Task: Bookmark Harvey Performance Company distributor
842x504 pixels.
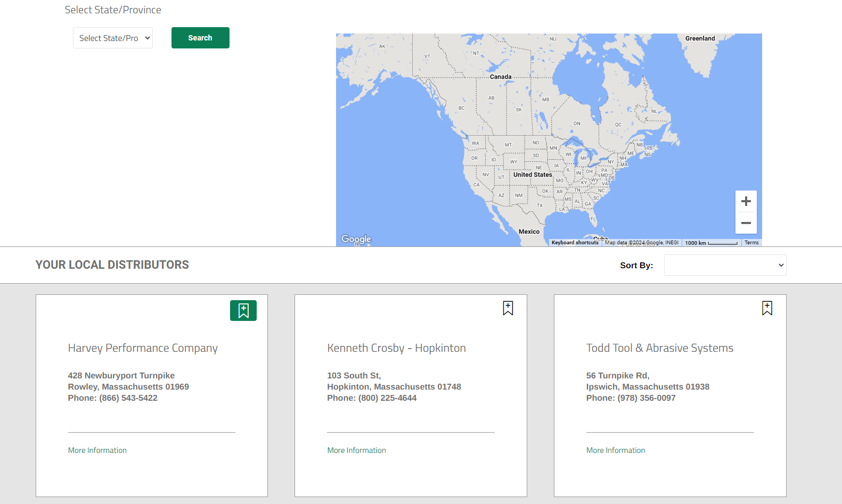Action: click(x=243, y=311)
